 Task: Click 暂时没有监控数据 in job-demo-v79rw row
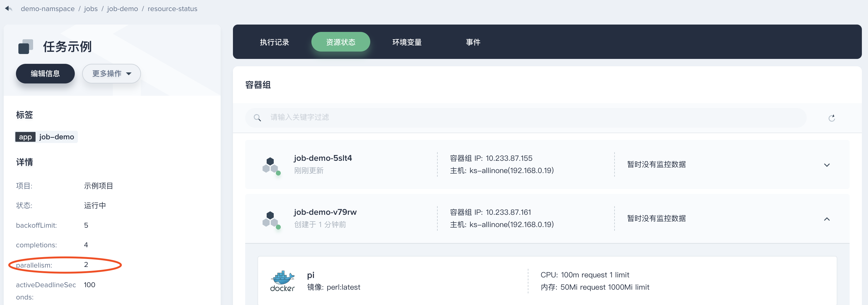tap(657, 218)
